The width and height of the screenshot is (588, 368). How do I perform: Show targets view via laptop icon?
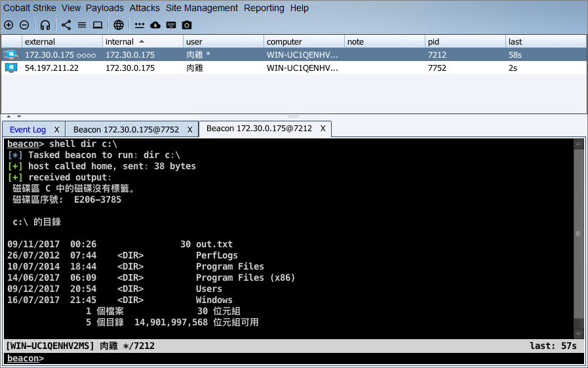[x=98, y=25]
